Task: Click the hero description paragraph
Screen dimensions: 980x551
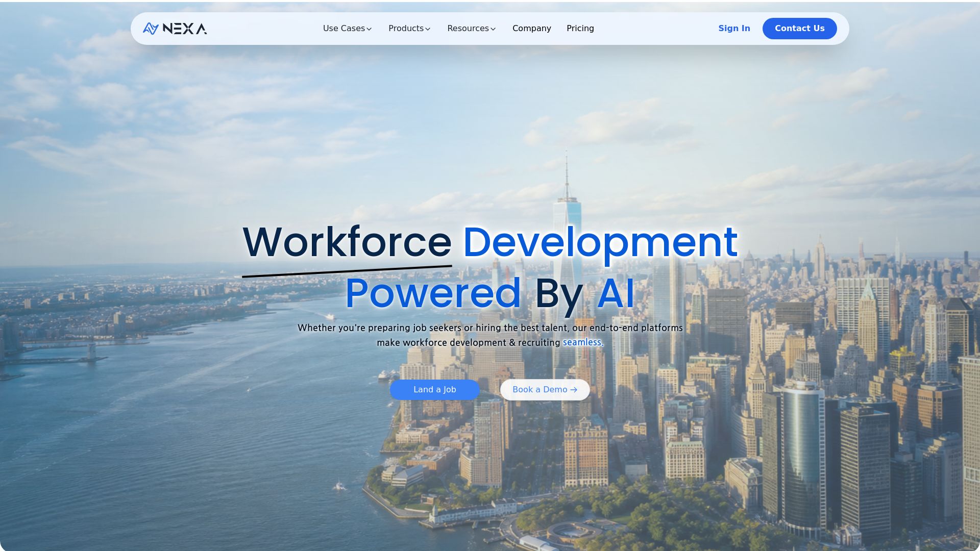Action: point(490,335)
